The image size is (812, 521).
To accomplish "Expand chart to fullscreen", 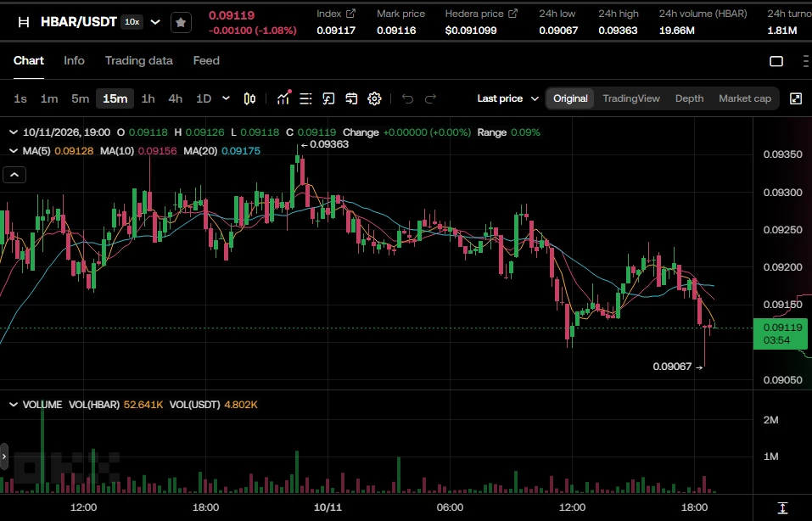I will [796, 98].
